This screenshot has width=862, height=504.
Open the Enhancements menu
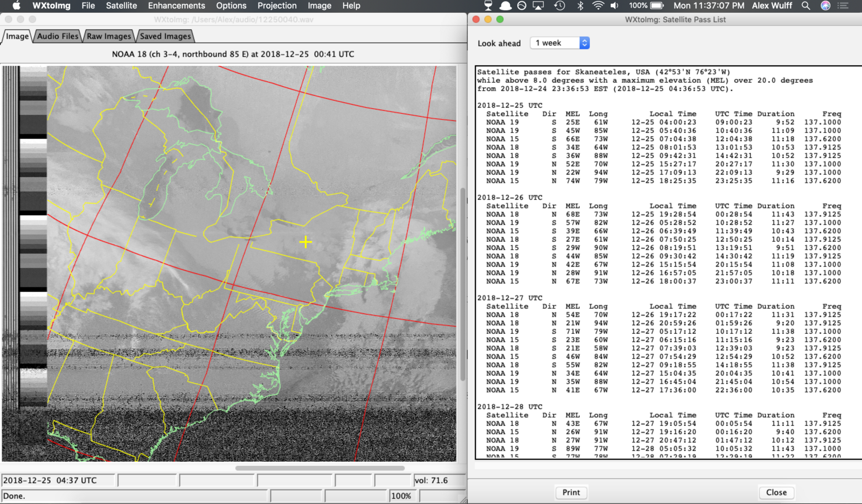point(176,5)
